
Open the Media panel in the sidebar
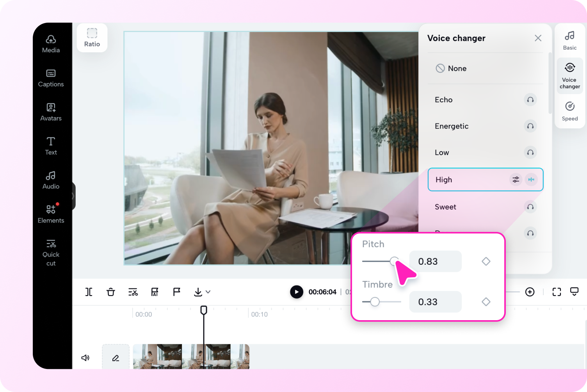click(51, 44)
